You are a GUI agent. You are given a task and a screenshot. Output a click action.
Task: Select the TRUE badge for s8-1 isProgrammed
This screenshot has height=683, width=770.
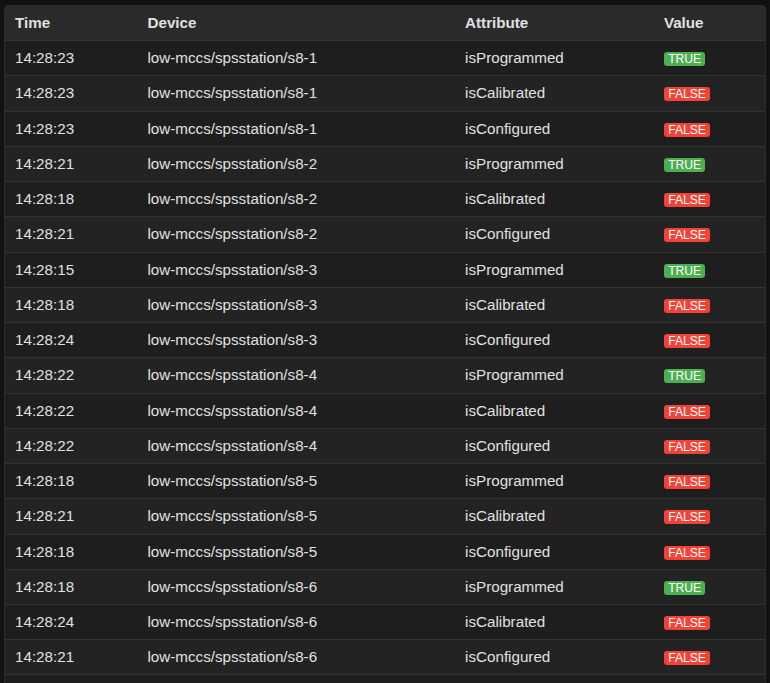(x=685, y=59)
